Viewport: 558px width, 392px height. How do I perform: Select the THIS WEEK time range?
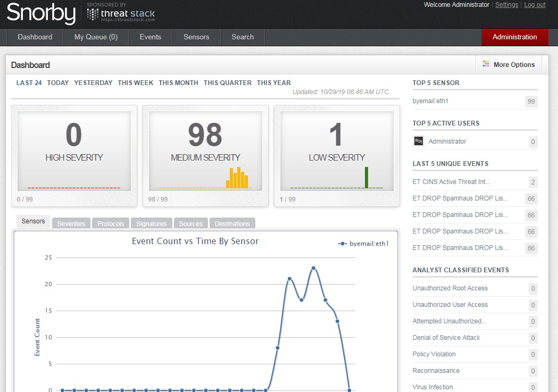136,83
